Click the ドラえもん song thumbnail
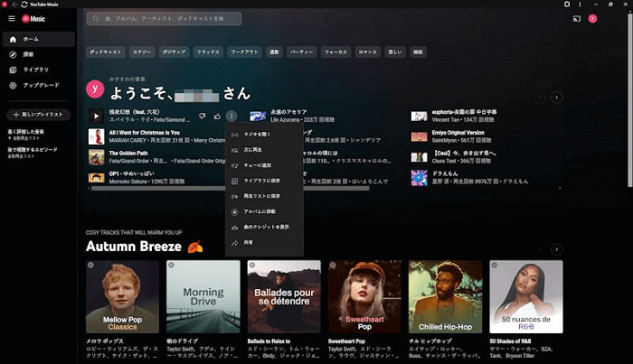The image size is (633, 364). 419,178
